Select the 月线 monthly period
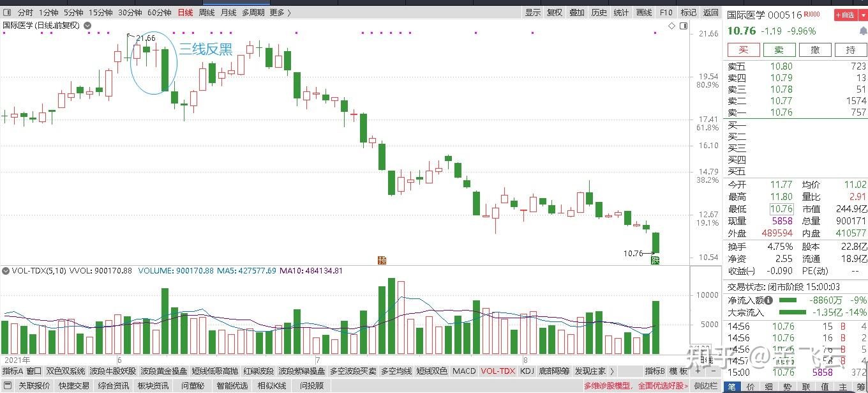Viewport: 868px width, 393px height. point(228,12)
